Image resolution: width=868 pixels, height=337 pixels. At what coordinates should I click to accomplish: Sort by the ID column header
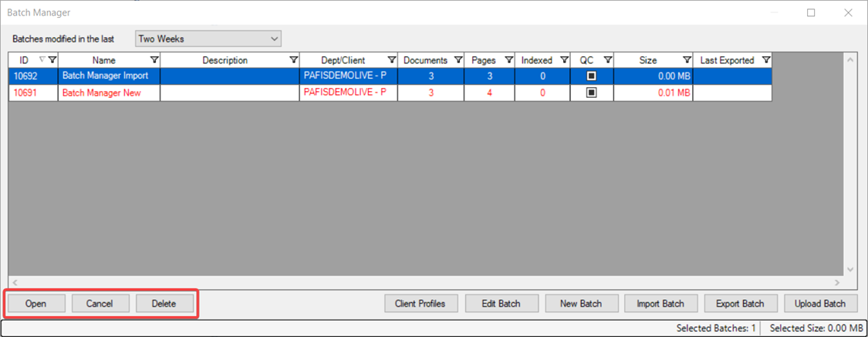tap(24, 60)
